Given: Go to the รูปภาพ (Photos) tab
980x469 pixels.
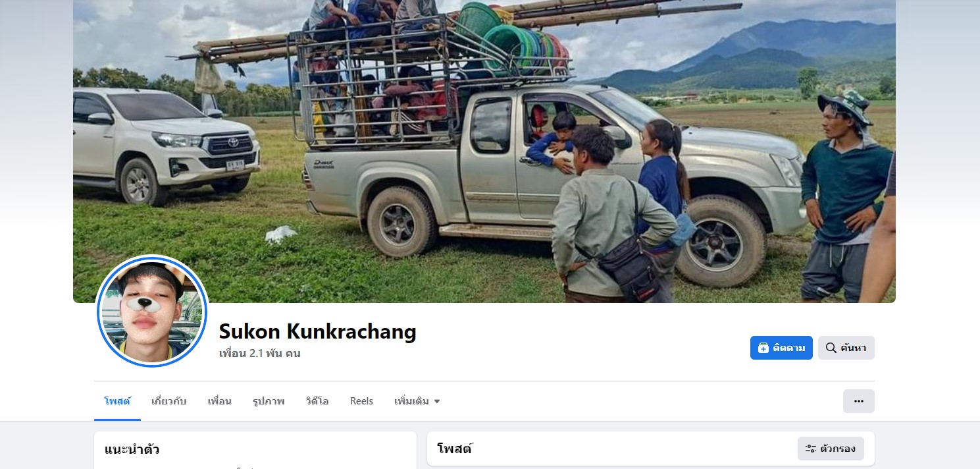Looking at the screenshot, I should pos(269,401).
